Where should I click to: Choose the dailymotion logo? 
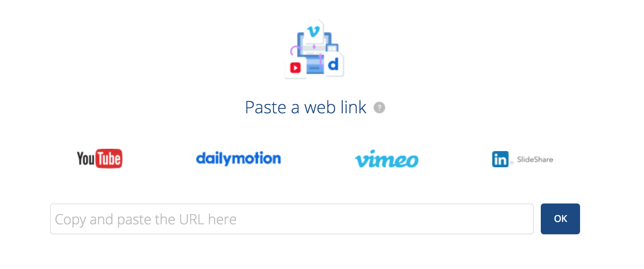tap(238, 158)
